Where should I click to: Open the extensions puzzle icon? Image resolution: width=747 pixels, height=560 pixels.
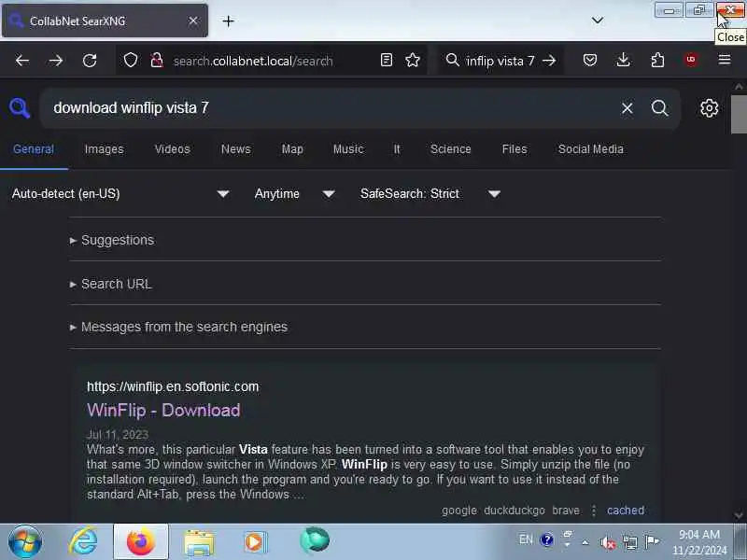click(657, 60)
